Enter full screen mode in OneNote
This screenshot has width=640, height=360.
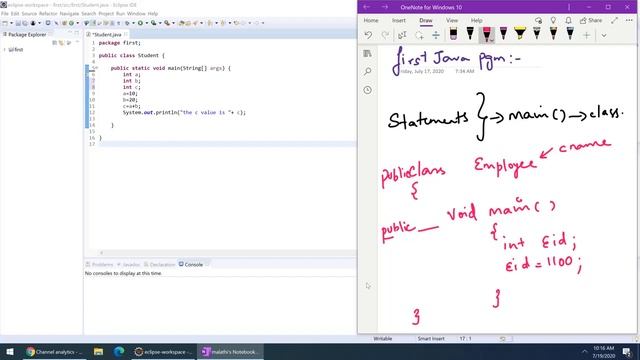point(614,20)
